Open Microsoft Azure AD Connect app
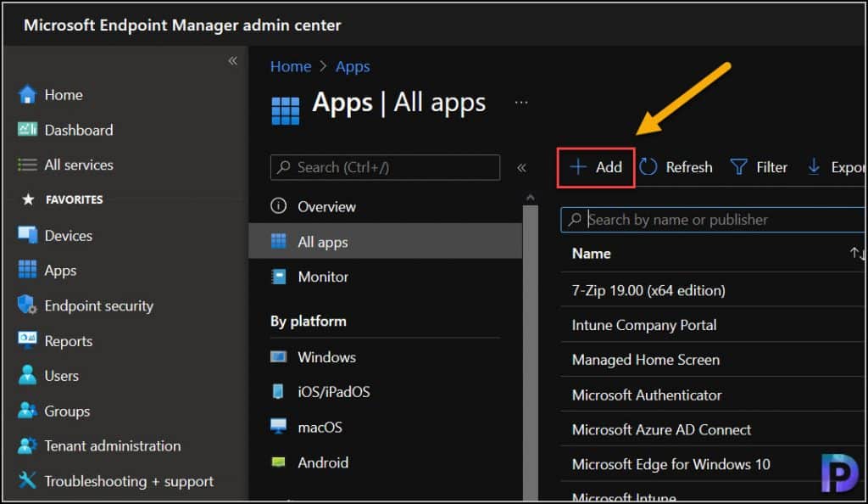The height and width of the screenshot is (504, 868). pyautogui.click(x=661, y=429)
